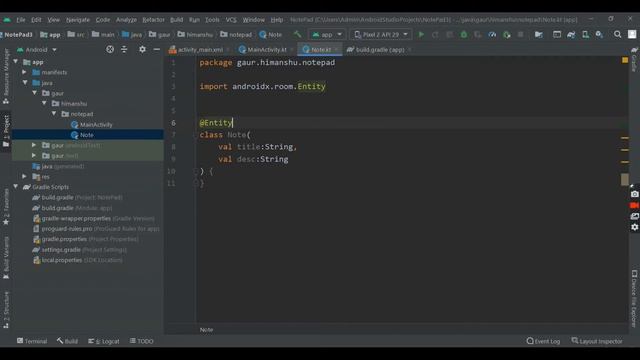Image resolution: width=640 pixels, height=360 pixels.
Task: Open the Profiler gauge icon
Action: click(x=492, y=35)
